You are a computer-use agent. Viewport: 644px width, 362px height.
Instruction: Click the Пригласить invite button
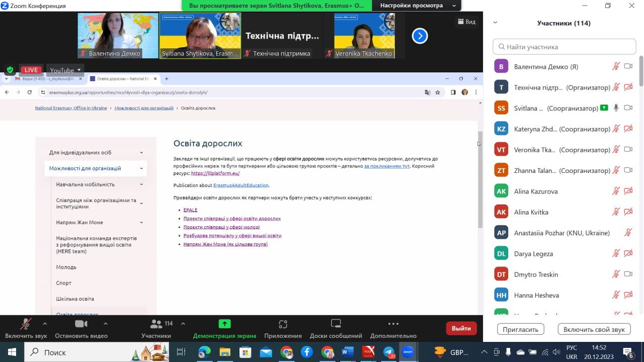tap(521, 329)
